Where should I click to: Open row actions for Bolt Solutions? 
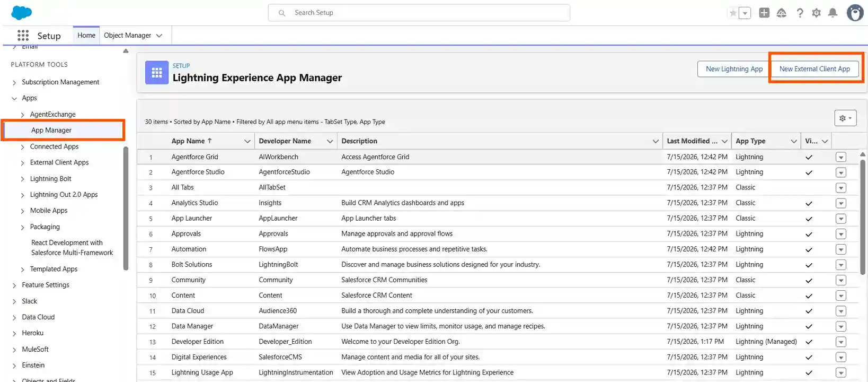pos(840,265)
